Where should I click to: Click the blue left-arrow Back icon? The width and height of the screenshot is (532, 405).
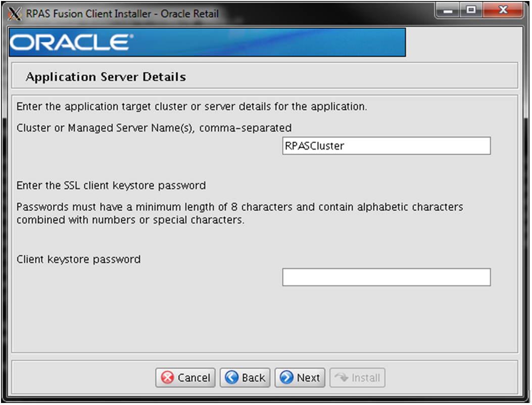coord(232,378)
